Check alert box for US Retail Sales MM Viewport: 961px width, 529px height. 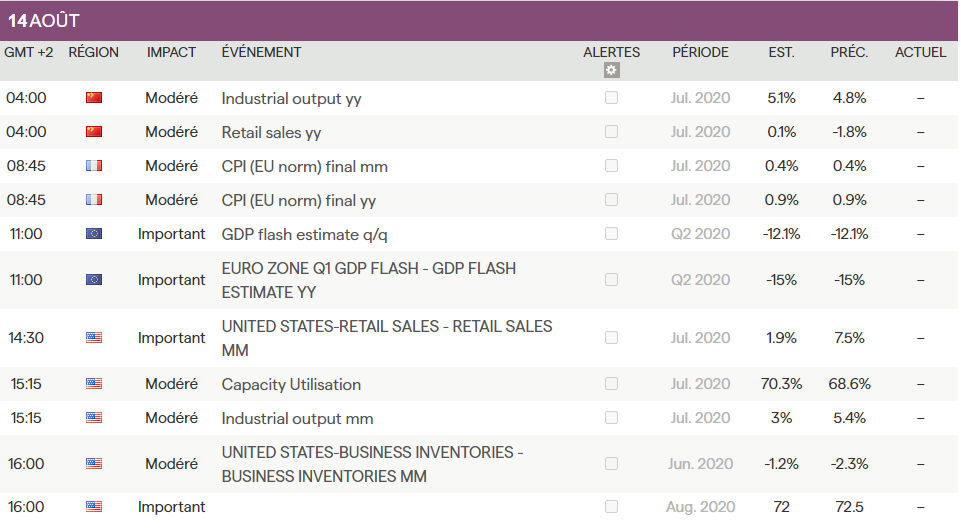(611, 338)
